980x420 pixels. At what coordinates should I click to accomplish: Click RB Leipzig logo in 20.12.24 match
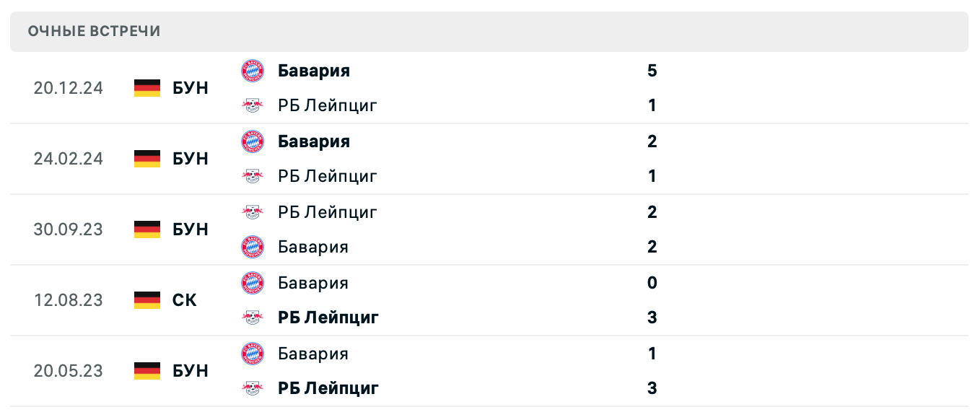pos(253,106)
